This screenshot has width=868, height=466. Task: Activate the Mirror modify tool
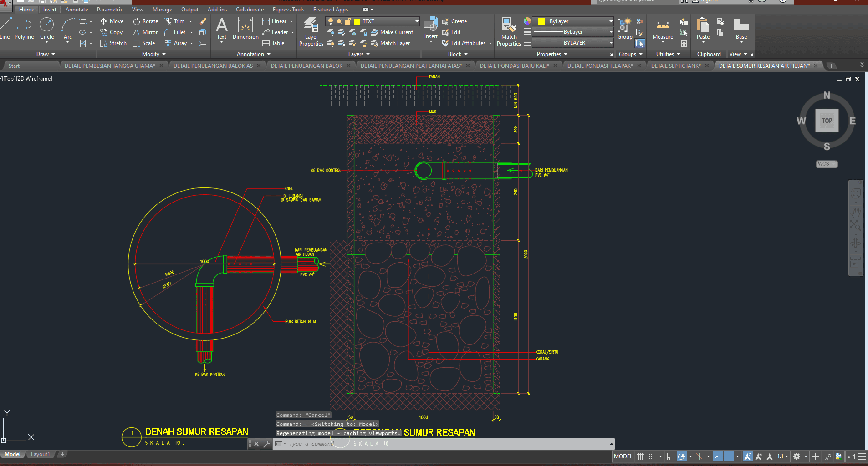click(x=145, y=32)
